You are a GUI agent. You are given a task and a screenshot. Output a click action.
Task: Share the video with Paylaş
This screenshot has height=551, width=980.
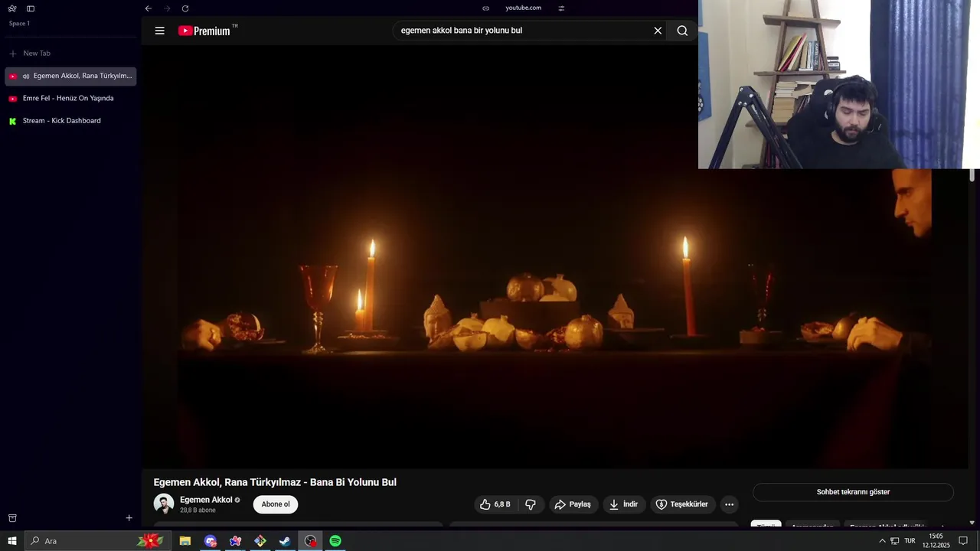click(573, 504)
